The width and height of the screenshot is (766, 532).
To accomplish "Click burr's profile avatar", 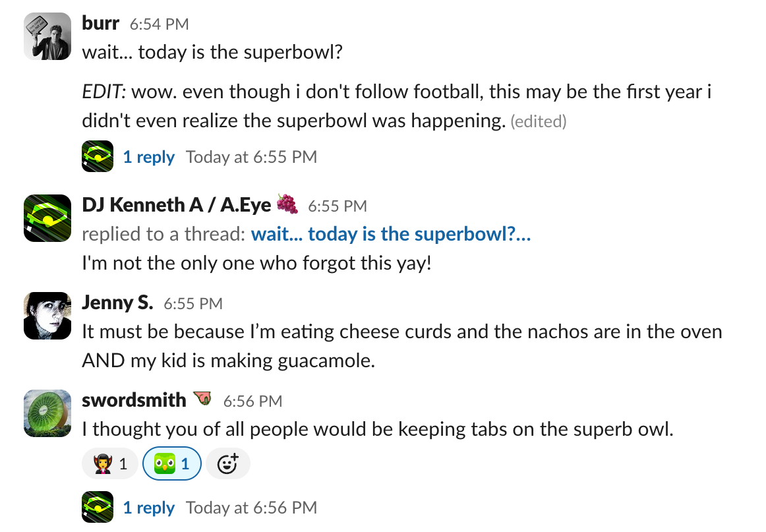I will [47, 36].
